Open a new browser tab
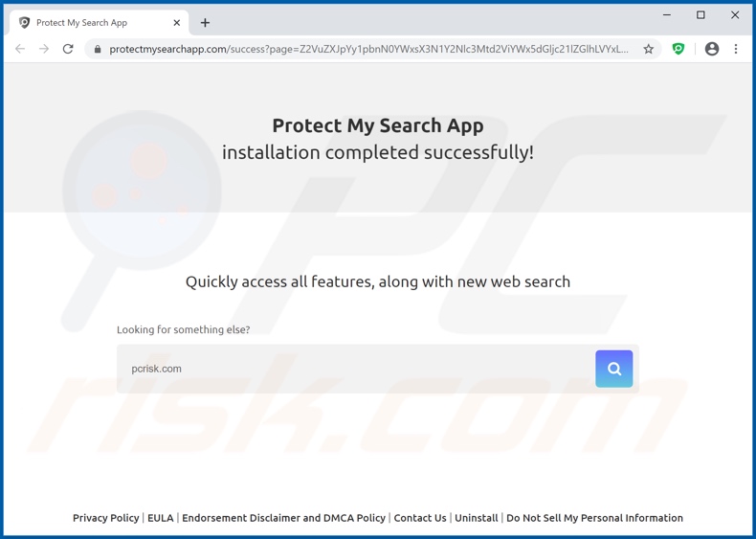 tap(205, 23)
